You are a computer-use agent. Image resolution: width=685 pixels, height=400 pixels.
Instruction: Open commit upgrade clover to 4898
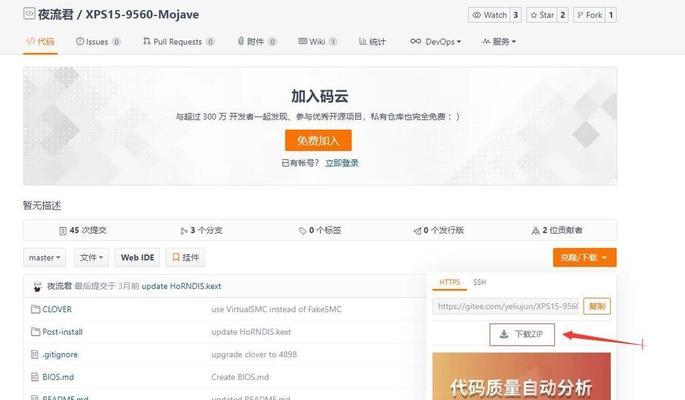coord(254,355)
